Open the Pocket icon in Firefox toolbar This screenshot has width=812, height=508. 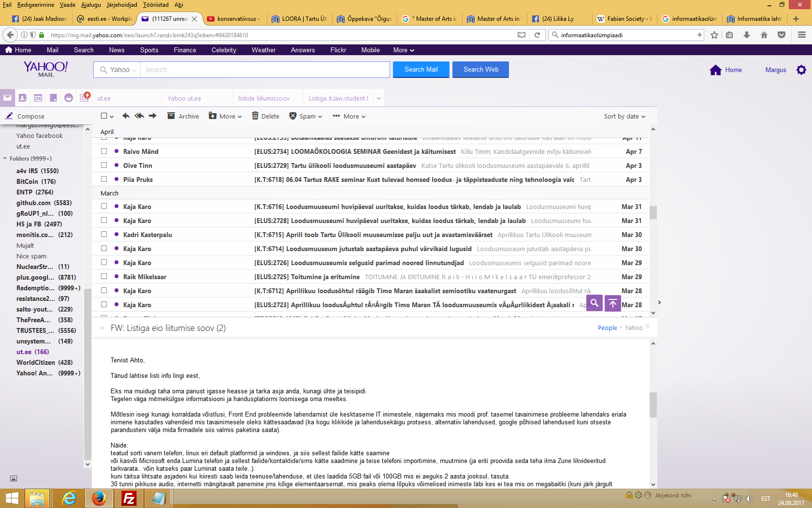[x=782, y=35]
